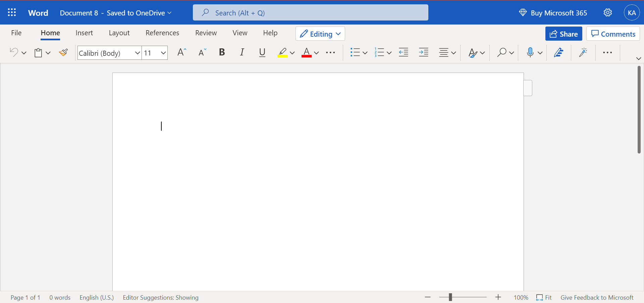Viewport: 644px width, 303px height.
Task: Click the Share button
Action: point(564,34)
